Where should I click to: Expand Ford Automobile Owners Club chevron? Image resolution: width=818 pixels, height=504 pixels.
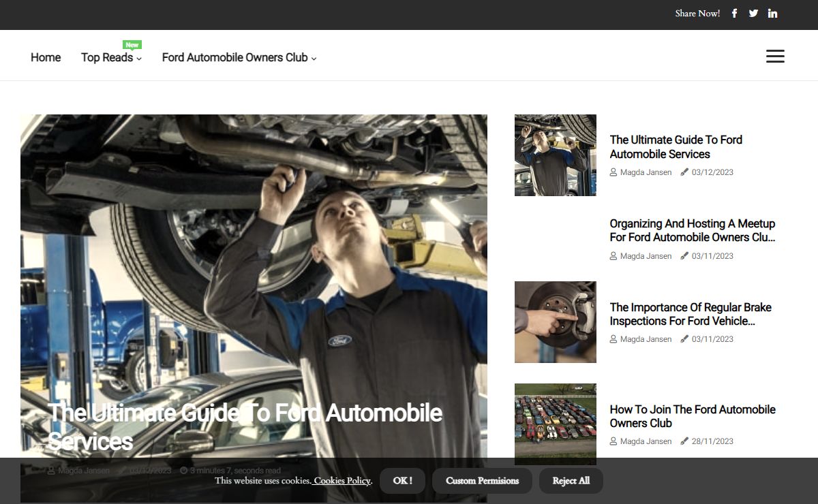tap(314, 59)
